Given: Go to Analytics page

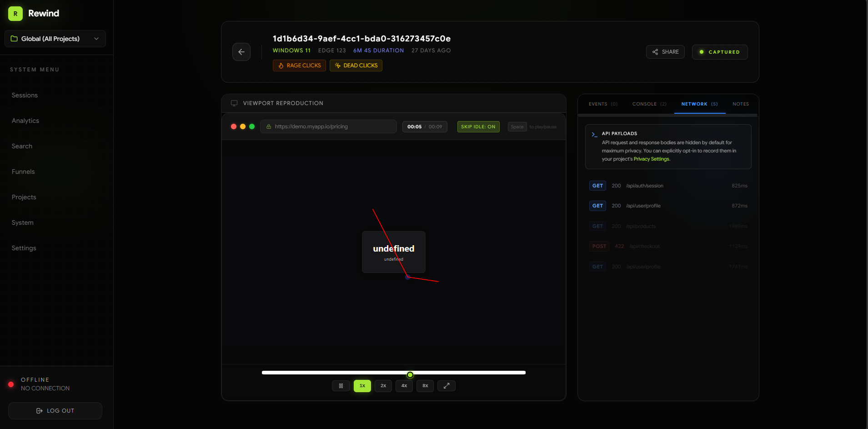Looking at the screenshot, I should coord(25,121).
